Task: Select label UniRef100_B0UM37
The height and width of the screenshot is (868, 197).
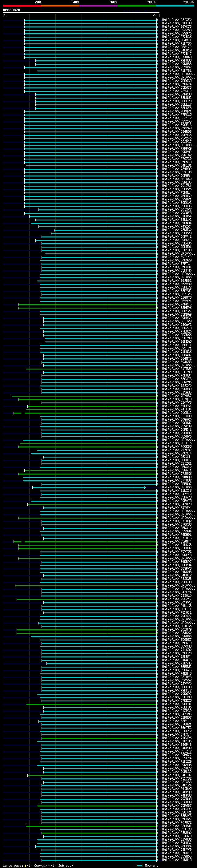Action: 177,843
